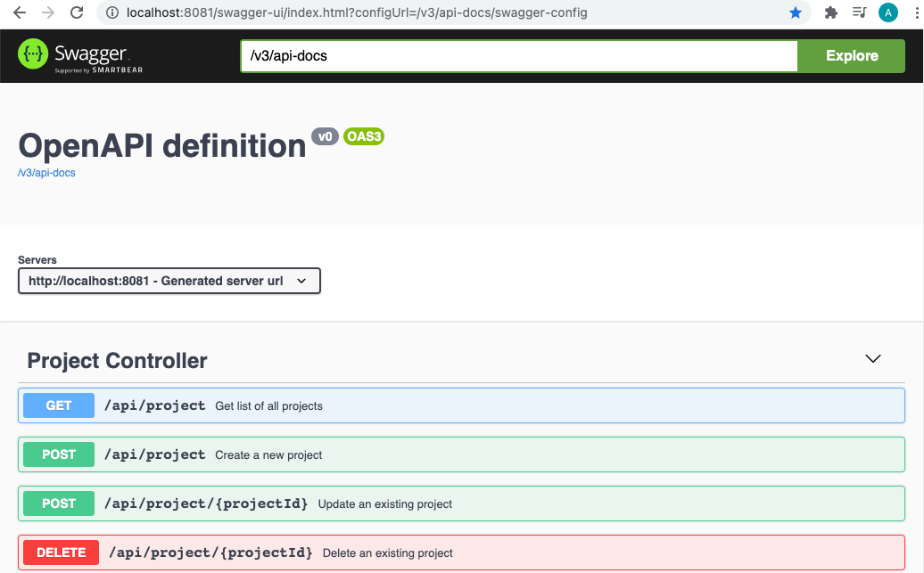Expand GET /api/project operation

pyautogui.click(x=461, y=405)
